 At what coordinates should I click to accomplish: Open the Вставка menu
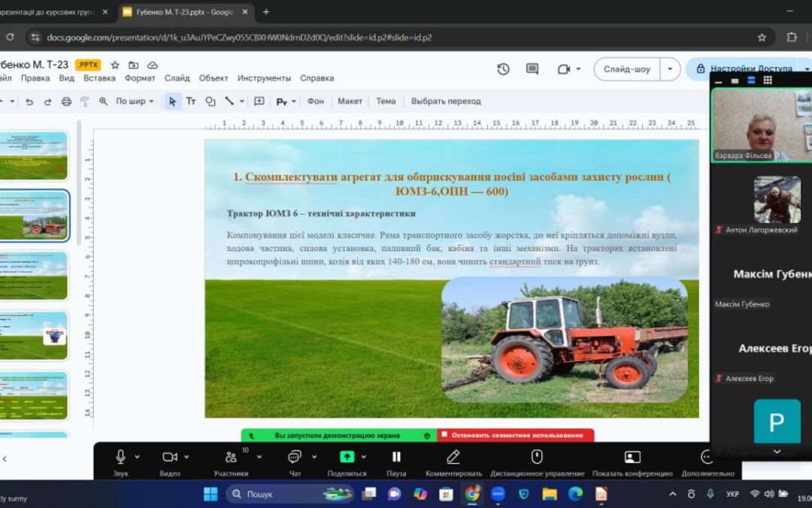click(99, 78)
